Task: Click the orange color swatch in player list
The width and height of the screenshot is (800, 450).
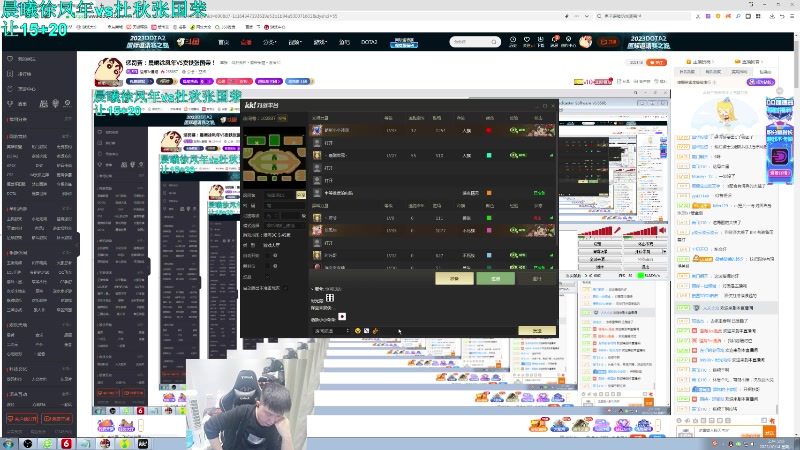Action: pos(489,193)
